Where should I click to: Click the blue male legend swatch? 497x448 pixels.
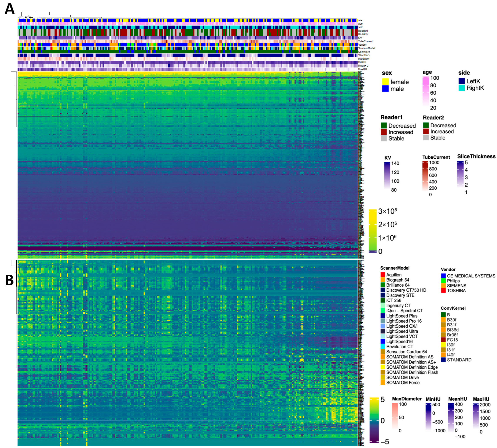click(385, 89)
